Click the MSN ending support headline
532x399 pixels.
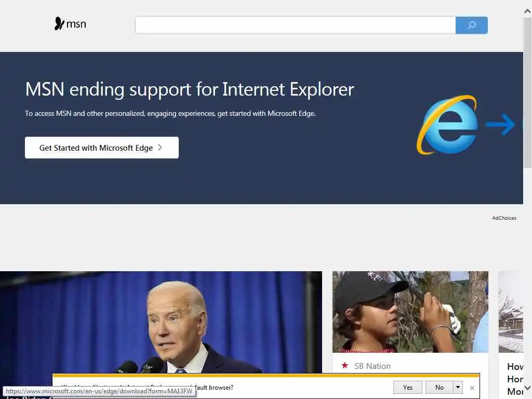point(189,89)
